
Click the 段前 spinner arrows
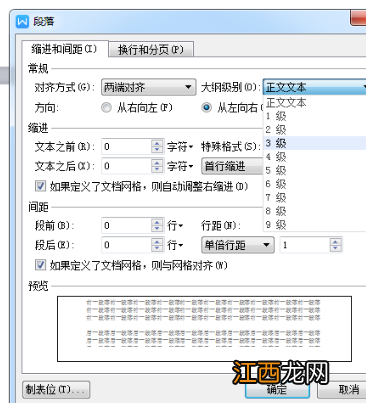157,226
